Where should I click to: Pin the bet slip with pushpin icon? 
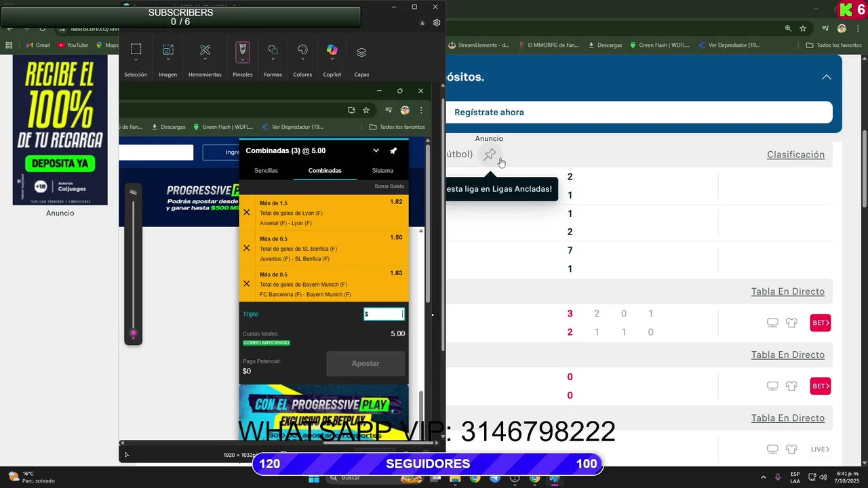[393, 150]
